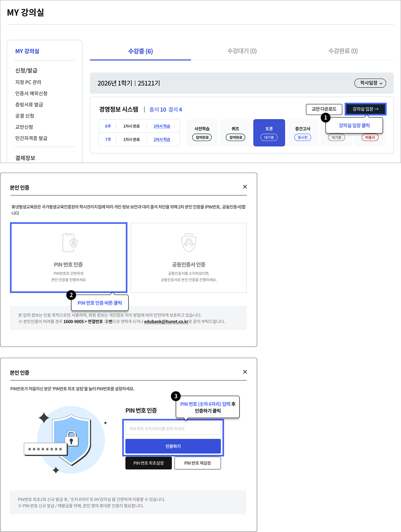Close the first 본인 인증 dialog

245,187
